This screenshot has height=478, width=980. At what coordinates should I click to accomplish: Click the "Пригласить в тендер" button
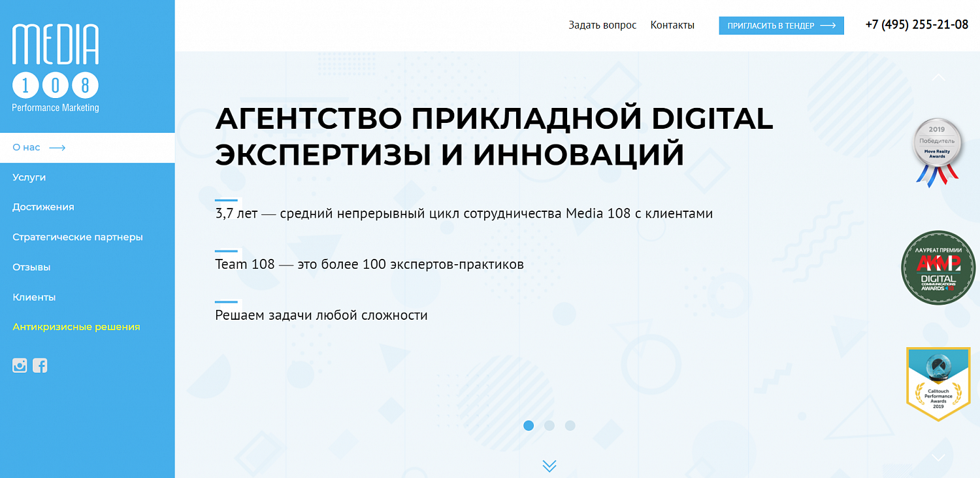(x=781, y=26)
